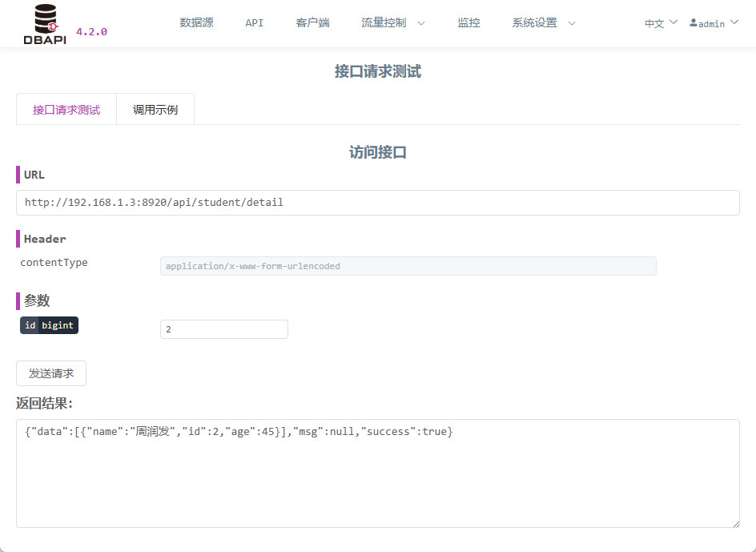Viewport: 756px width, 552px height.
Task: Go to the 客户端 page
Action: tap(312, 22)
